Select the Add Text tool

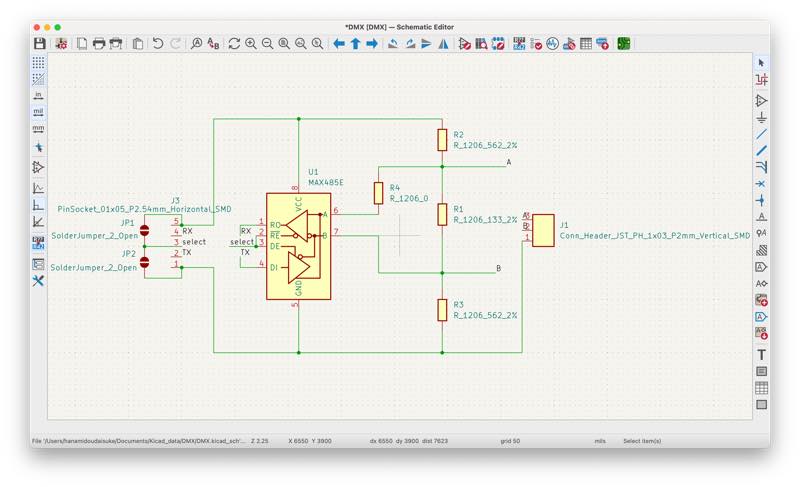[x=761, y=354]
